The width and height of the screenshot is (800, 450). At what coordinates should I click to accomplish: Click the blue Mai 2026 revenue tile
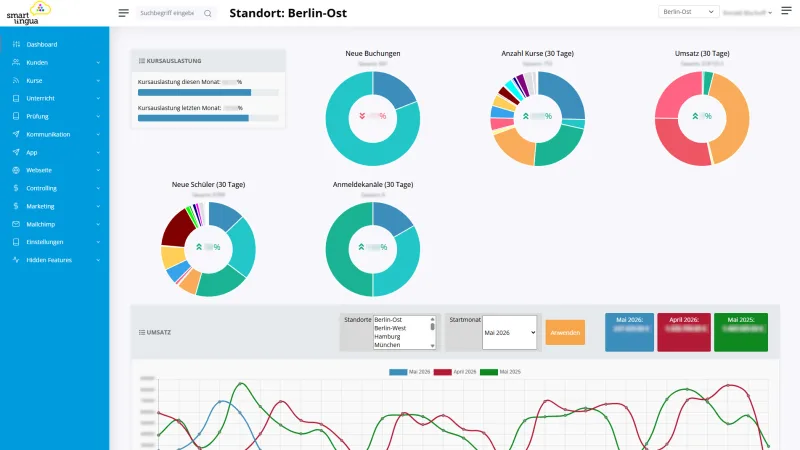[x=629, y=332]
